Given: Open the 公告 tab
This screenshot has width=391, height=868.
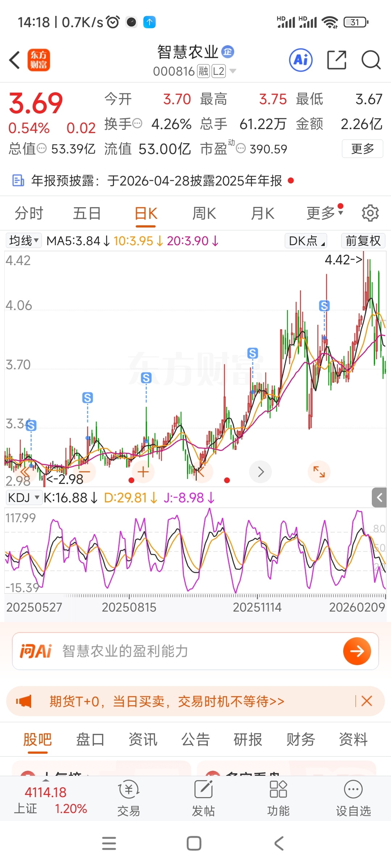Looking at the screenshot, I should [x=195, y=740].
